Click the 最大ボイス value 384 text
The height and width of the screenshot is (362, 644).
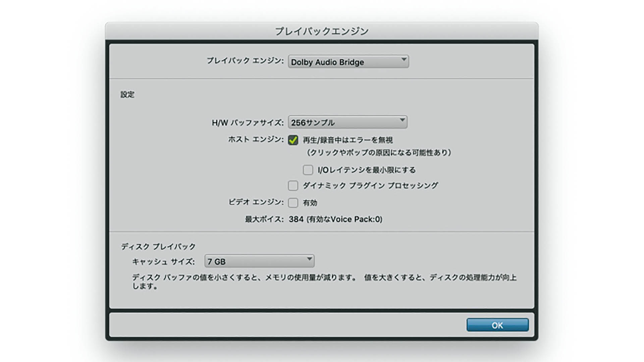[335, 219]
